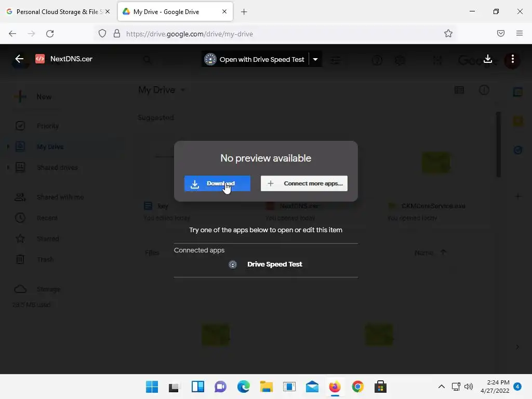
Task: Click the tracking protection shield icon
Action: click(102, 34)
